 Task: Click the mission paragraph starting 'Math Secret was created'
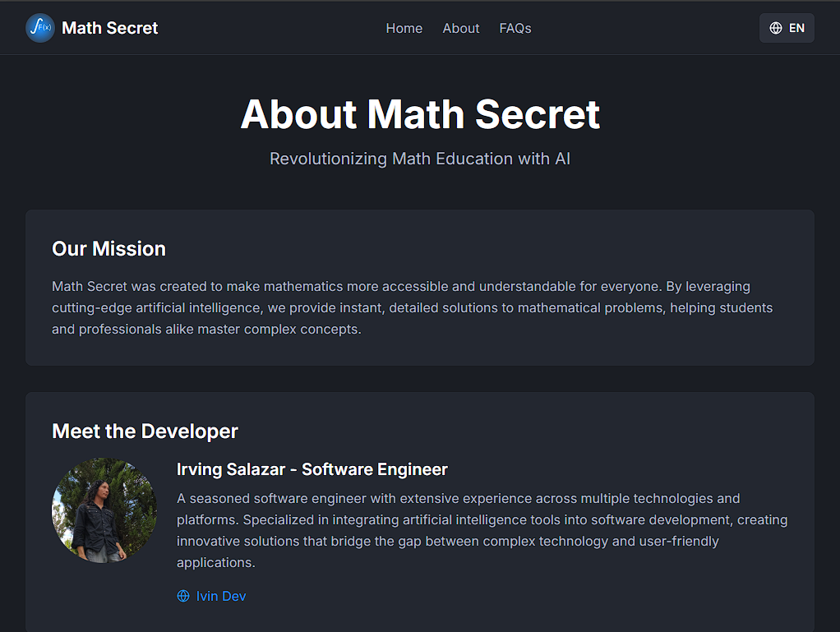(413, 308)
